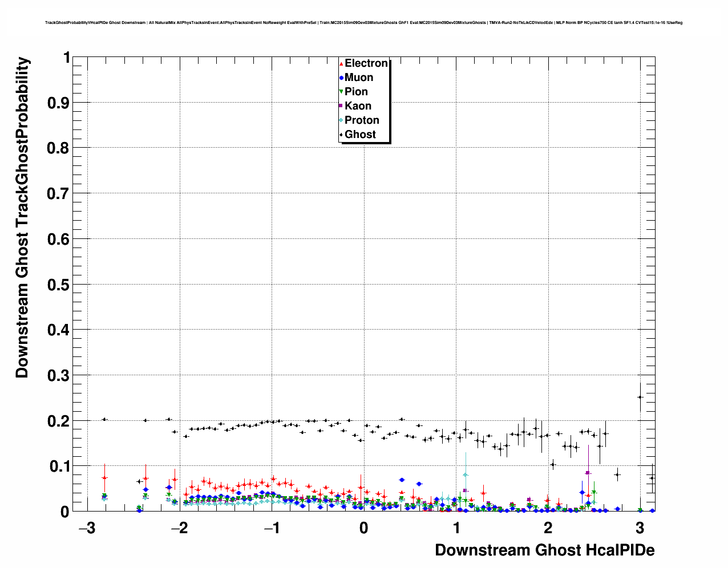Select the Electron legend label

(366, 63)
